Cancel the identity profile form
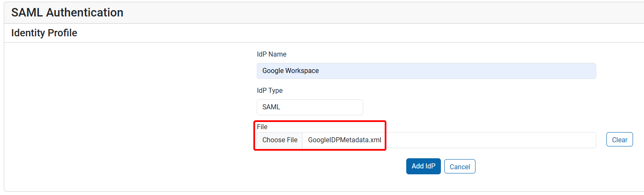Viewport: 644px width, 195px height. 459,167
